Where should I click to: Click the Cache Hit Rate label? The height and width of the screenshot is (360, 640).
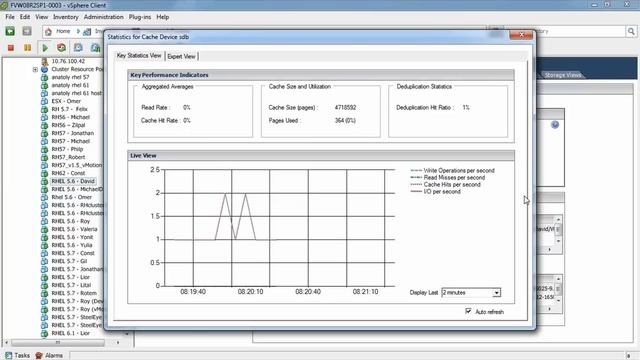tap(159, 120)
